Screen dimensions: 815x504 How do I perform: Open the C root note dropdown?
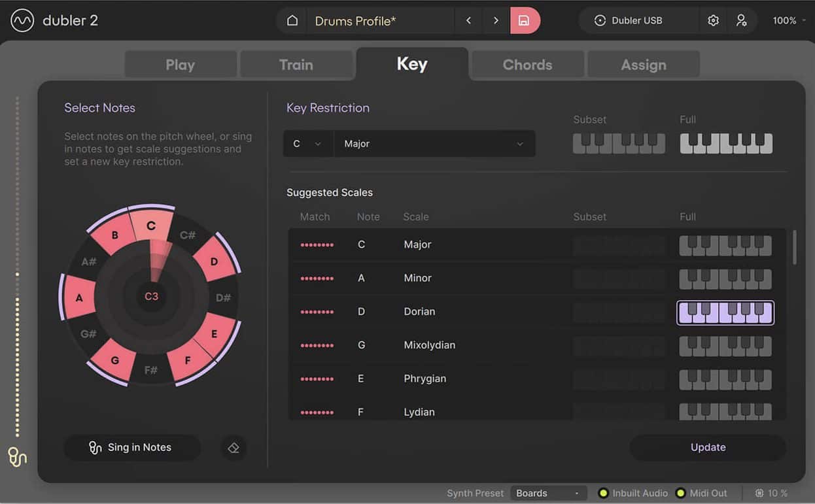(x=307, y=143)
